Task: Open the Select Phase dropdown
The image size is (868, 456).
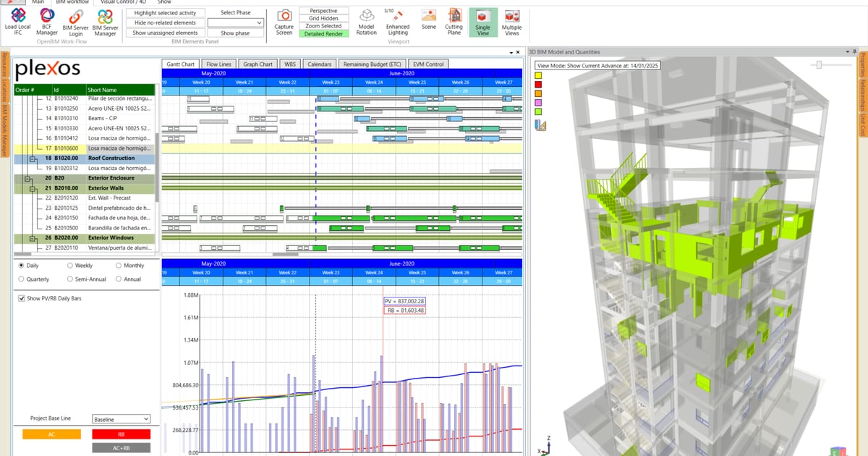Action: (x=237, y=22)
